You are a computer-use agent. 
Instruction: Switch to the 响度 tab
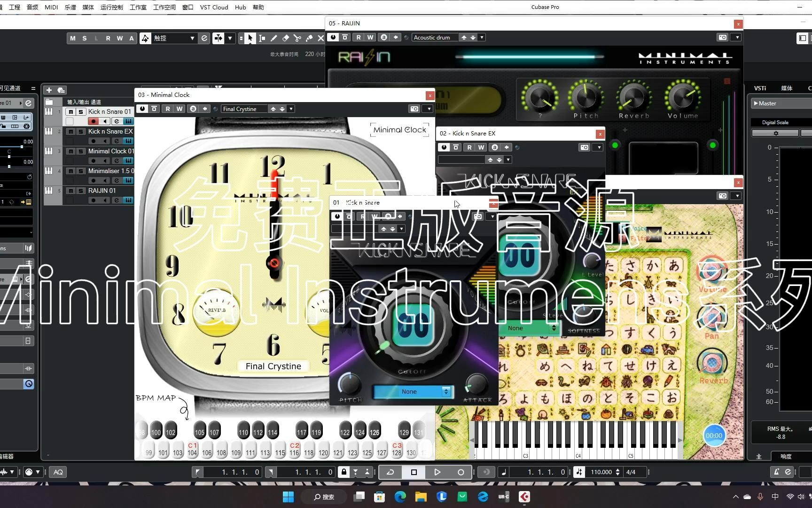coord(786,456)
